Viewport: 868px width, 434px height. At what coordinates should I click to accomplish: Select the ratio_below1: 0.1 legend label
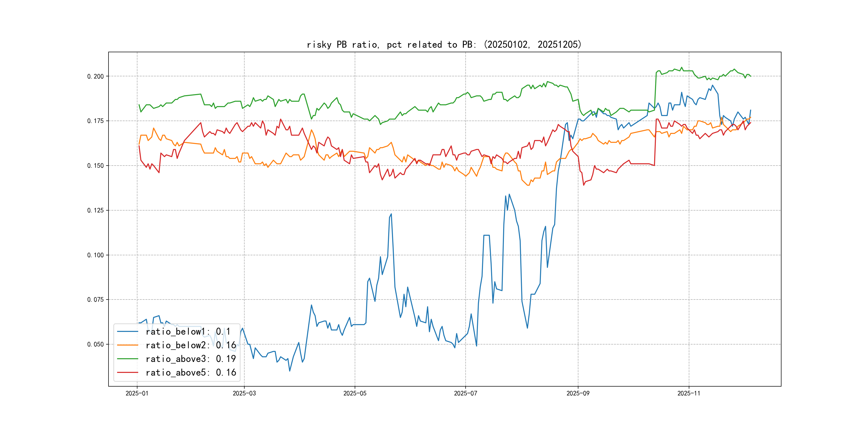(x=188, y=332)
